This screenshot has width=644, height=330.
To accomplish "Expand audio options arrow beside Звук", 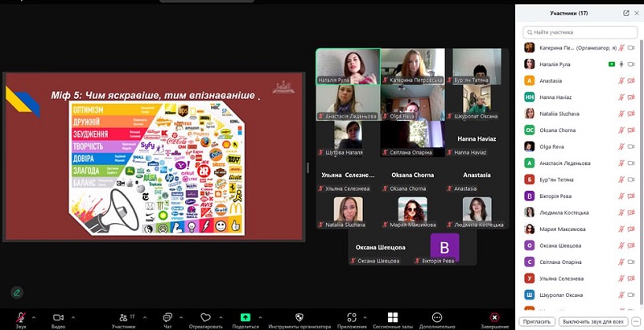I will point(34,317).
